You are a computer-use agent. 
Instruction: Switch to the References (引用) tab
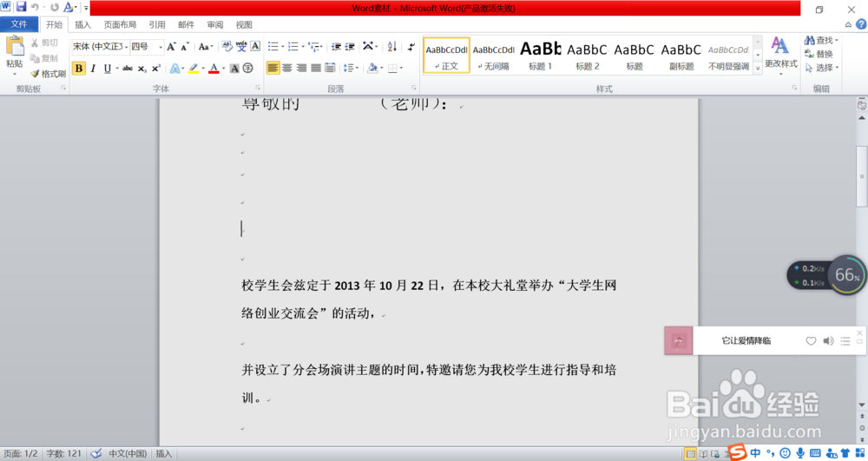coord(156,25)
